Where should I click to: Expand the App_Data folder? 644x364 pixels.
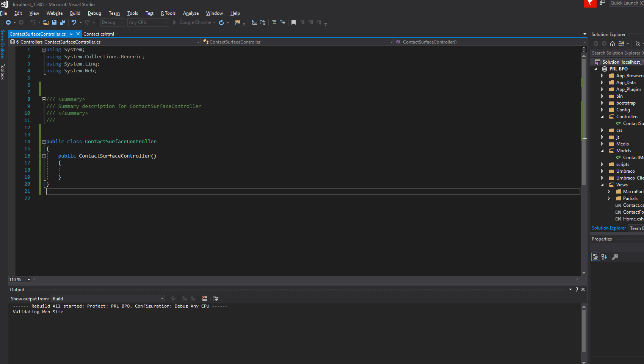[602, 83]
